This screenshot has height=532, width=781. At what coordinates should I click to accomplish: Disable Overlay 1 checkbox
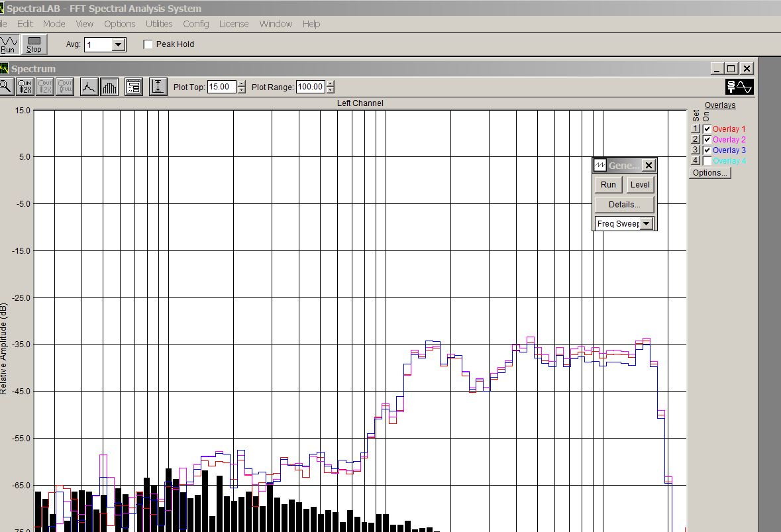point(707,129)
